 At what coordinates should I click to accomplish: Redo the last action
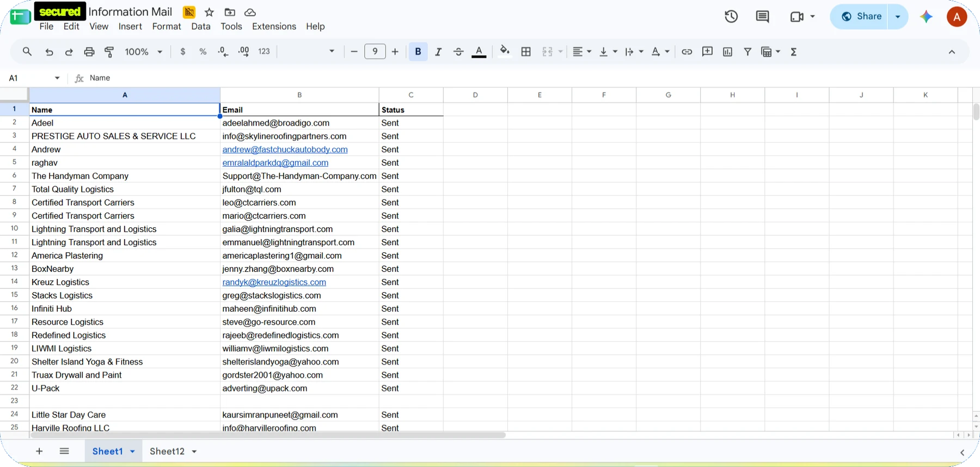(x=69, y=52)
